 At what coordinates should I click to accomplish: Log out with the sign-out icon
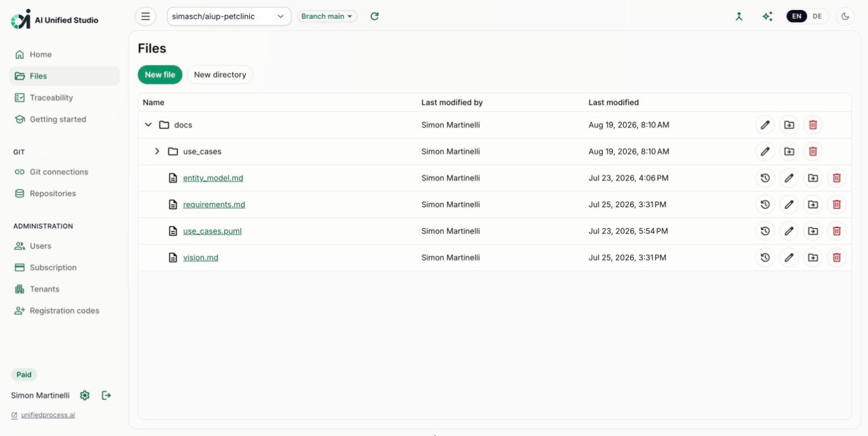click(x=106, y=396)
